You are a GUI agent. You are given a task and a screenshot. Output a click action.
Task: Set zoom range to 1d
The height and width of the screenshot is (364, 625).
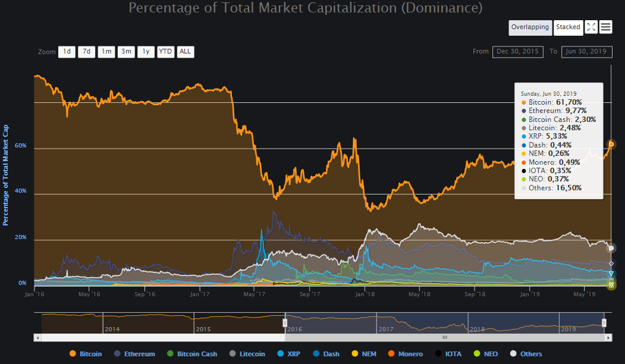pyautogui.click(x=67, y=52)
